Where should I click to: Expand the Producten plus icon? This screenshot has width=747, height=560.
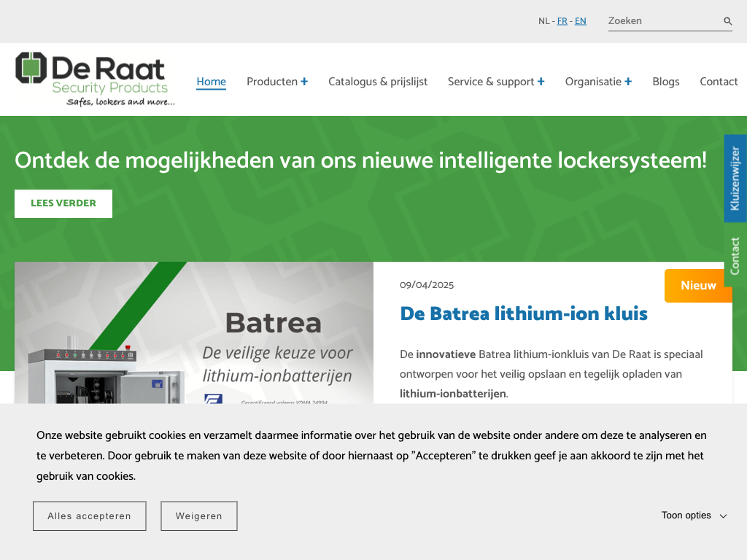pyautogui.click(x=304, y=82)
